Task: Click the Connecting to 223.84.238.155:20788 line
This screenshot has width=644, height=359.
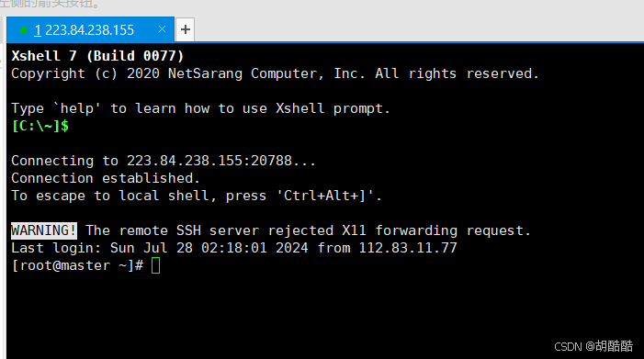Action: [164, 161]
